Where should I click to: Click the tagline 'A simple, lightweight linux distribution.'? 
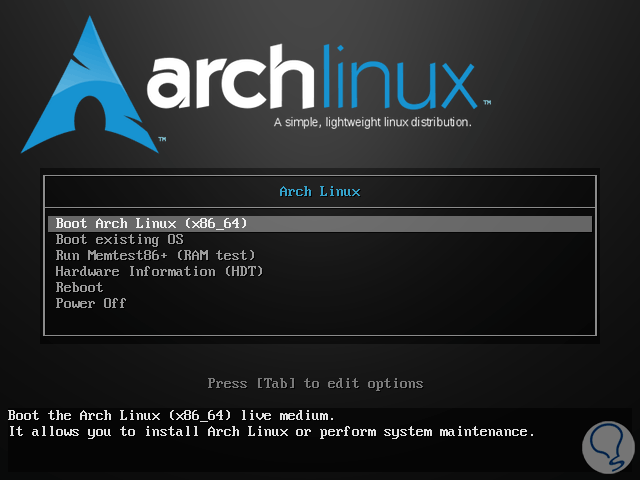click(x=373, y=122)
